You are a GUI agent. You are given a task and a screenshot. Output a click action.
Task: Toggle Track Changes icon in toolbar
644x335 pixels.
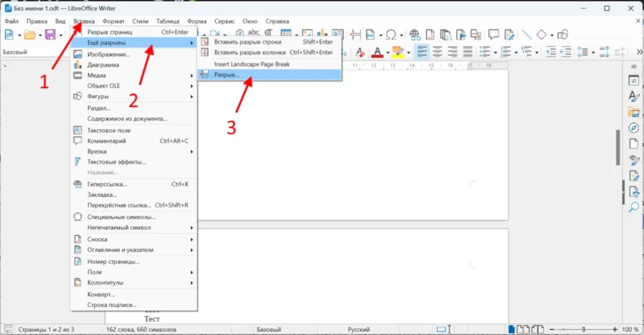(509, 35)
